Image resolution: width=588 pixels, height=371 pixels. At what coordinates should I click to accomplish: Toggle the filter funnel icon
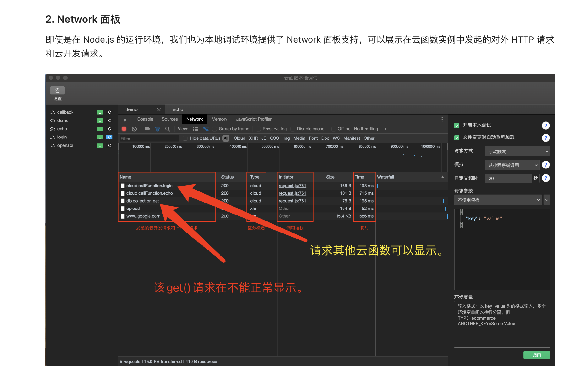point(158,129)
